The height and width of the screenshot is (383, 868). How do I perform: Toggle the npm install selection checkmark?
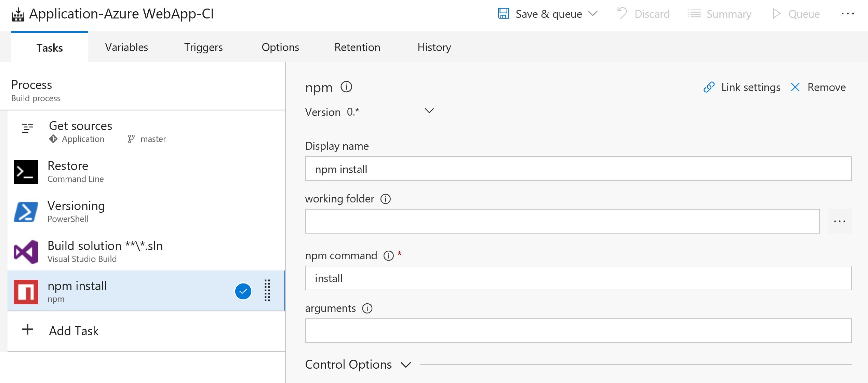click(243, 291)
